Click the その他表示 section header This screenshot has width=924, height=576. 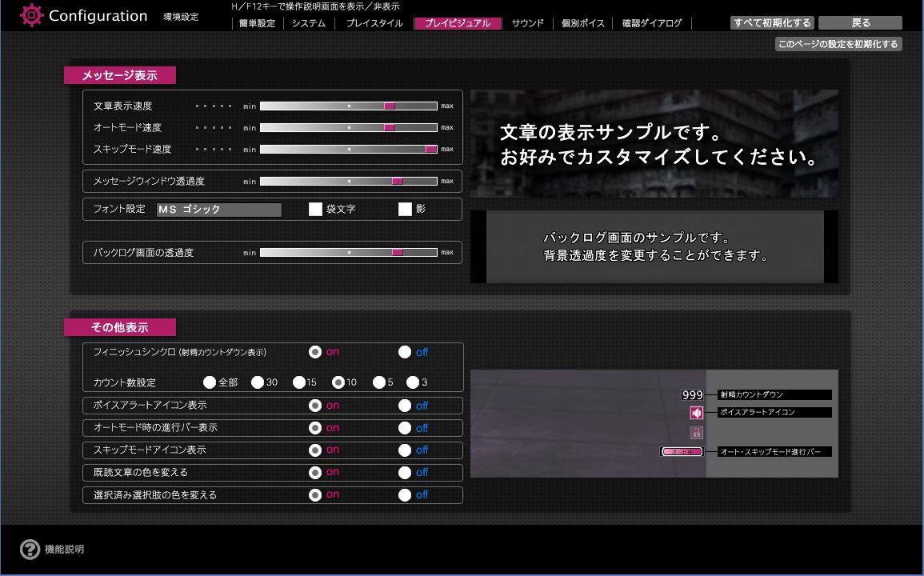pyautogui.click(x=120, y=327)
